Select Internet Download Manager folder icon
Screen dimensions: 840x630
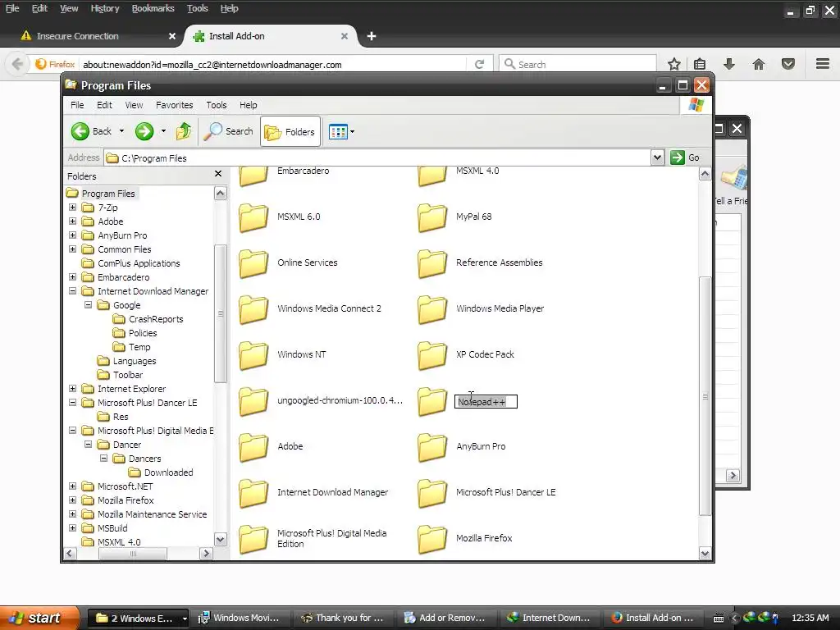click(x=253, y=493)
